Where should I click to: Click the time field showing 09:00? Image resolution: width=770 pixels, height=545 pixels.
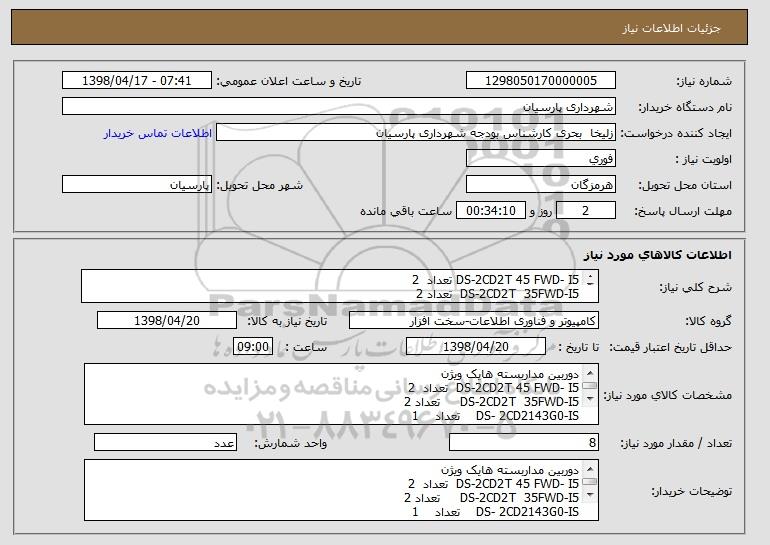click(x=253, y=347)
